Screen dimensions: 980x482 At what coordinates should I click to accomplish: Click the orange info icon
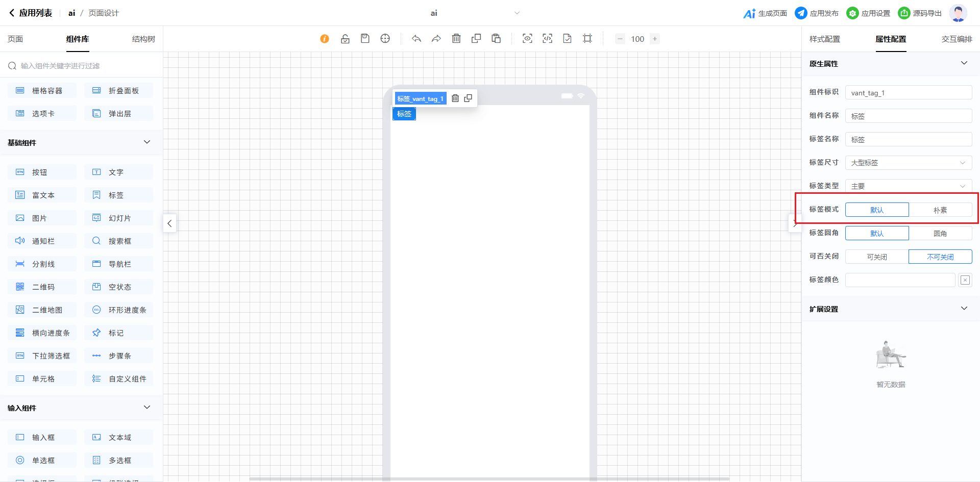tap(325, 39)
